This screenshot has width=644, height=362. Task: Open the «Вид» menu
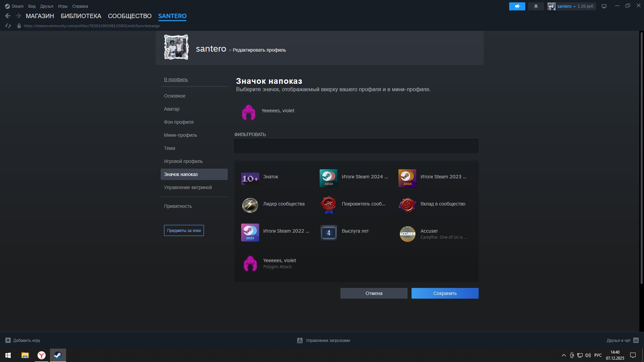coord(32,6)
